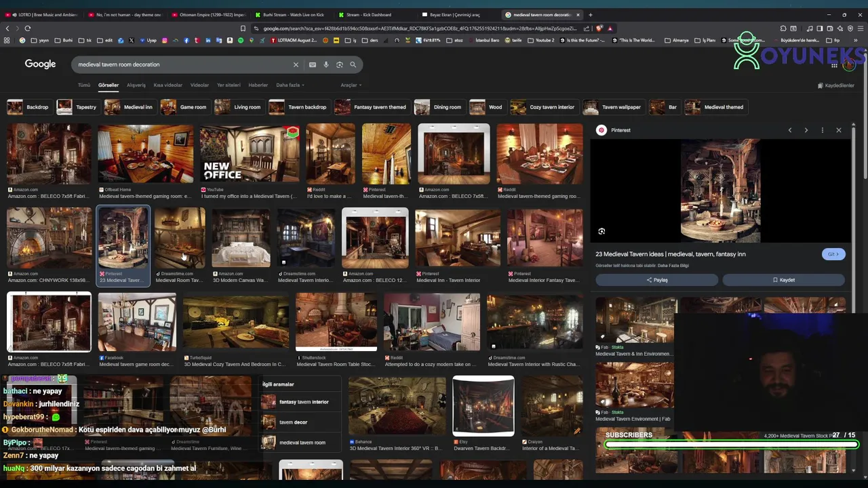Open the Instagram bookmark icon
This screenshot has width=868, height=488.
pyautogui.click(x=164, y=41)
